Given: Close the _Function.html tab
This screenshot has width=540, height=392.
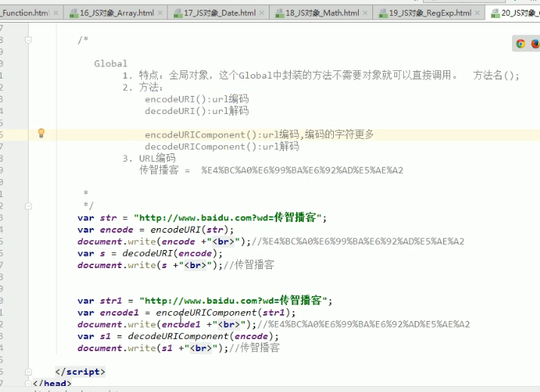Looking at the screenshot, I should (x=56, y=13).
